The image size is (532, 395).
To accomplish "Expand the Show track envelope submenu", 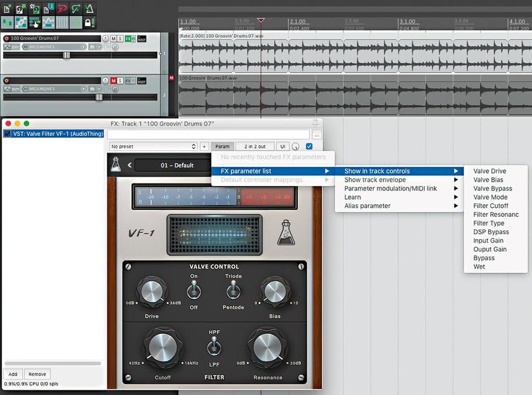I will [x=399, y=180].
